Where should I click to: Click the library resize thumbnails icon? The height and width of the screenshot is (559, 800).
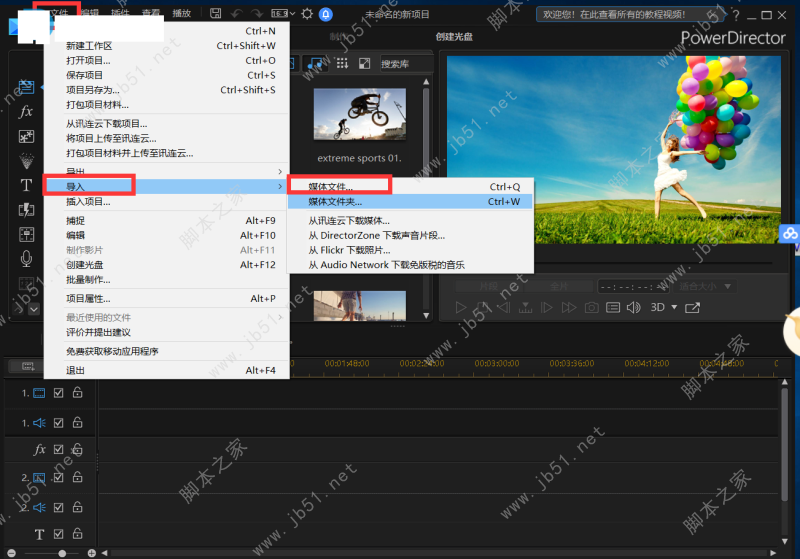364,63
